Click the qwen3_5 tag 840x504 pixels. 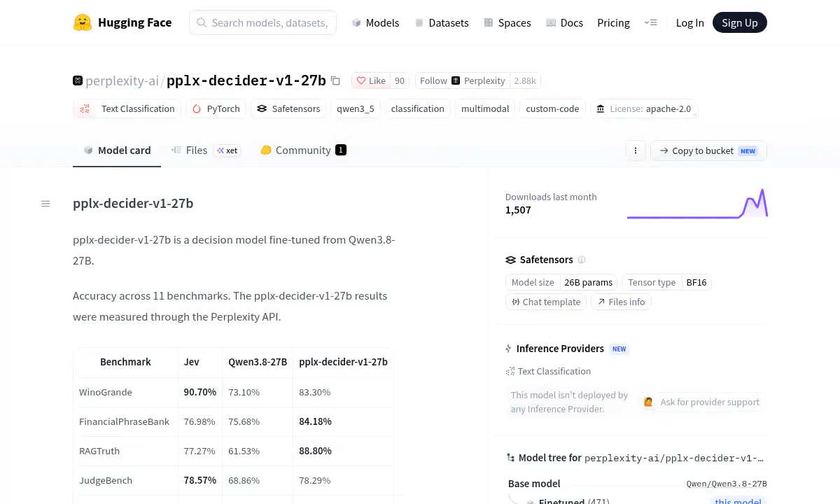coord(356,108)
